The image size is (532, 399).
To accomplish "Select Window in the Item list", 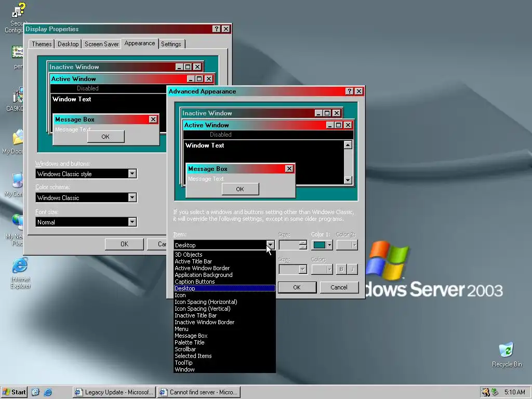I will pyautogui.click(x=224, y=369).
